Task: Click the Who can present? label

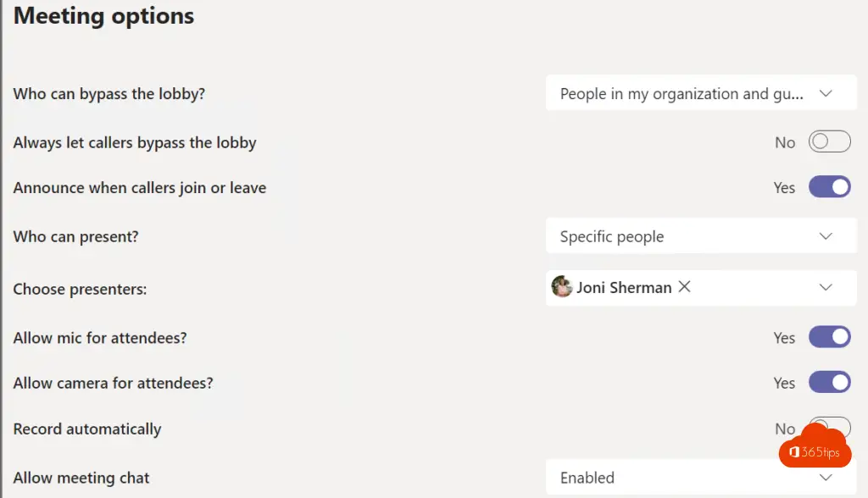Action: [75, 237]
